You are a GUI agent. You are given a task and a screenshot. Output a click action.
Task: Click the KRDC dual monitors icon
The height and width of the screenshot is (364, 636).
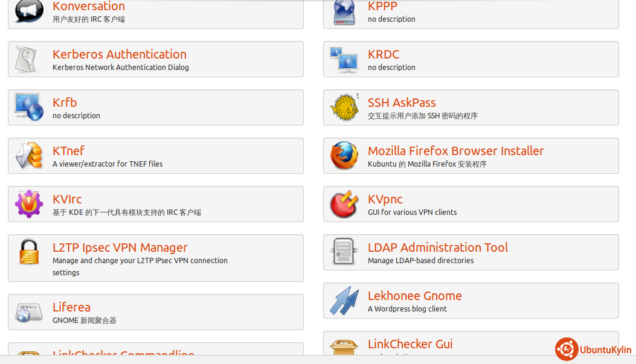pos(344,59)
